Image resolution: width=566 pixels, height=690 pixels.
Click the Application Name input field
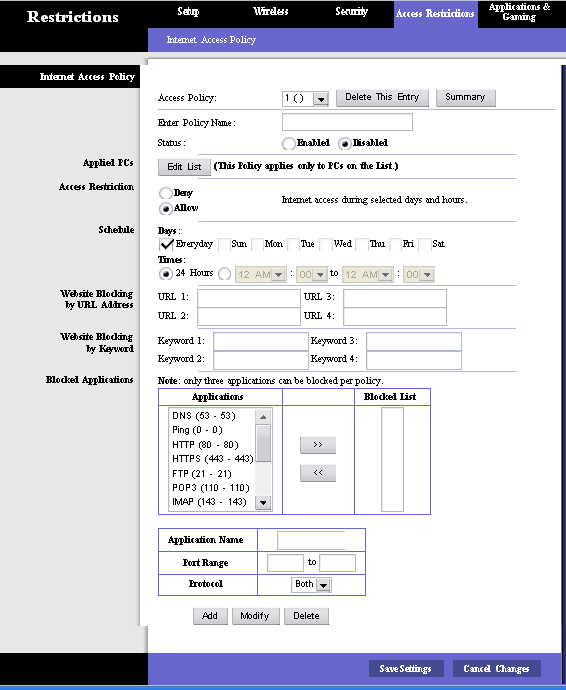click(x=311, y=540)
